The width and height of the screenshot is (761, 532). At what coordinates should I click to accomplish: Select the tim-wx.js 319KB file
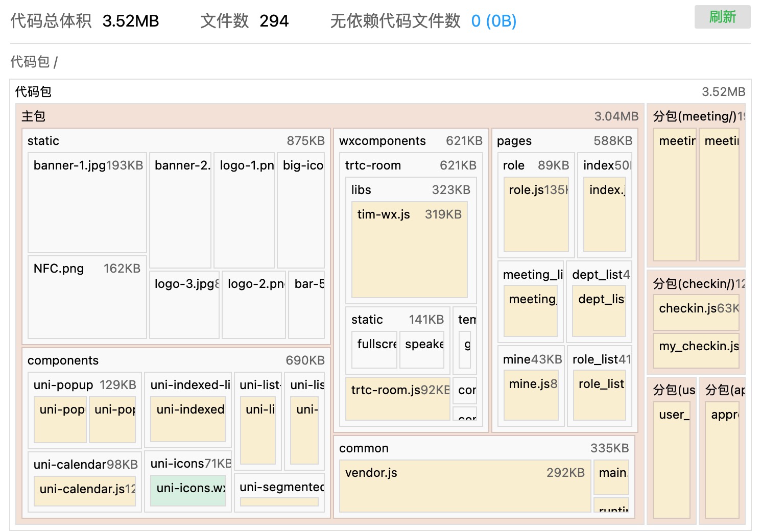coord(410,250)
